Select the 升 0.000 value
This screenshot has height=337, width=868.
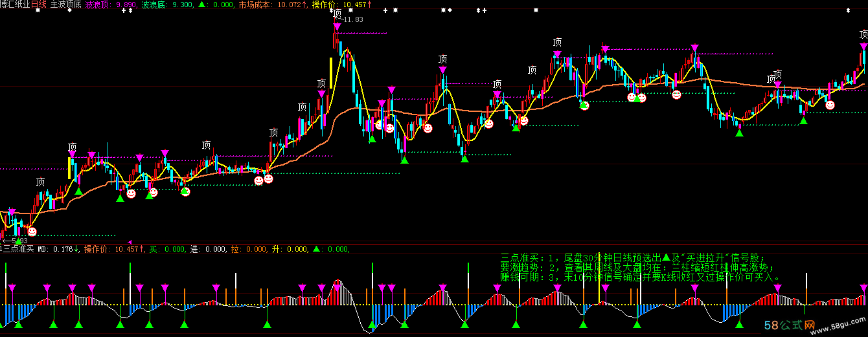[290, 249]
